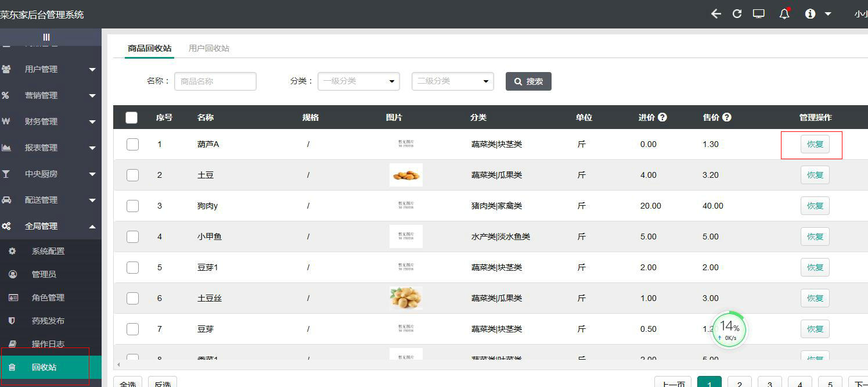868x387 pixels.
Task: Click the monitor screen icon in header
Action: pos(758,14)
